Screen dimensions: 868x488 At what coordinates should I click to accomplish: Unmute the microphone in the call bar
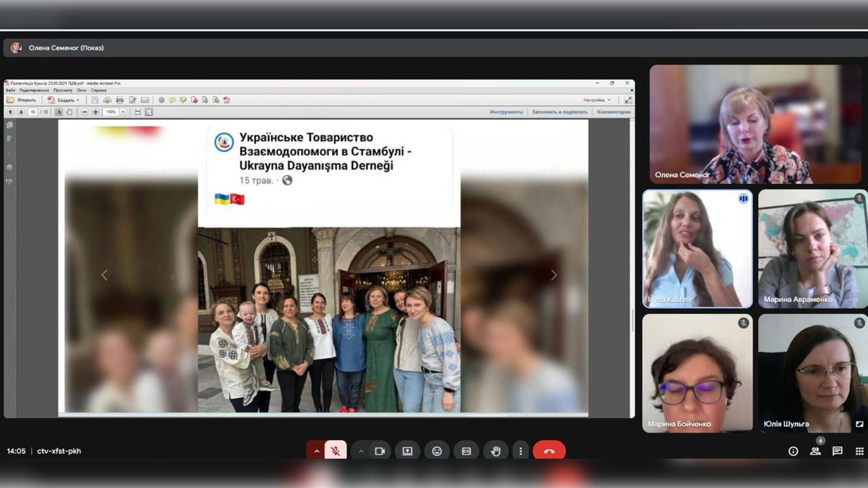point(335,451)
